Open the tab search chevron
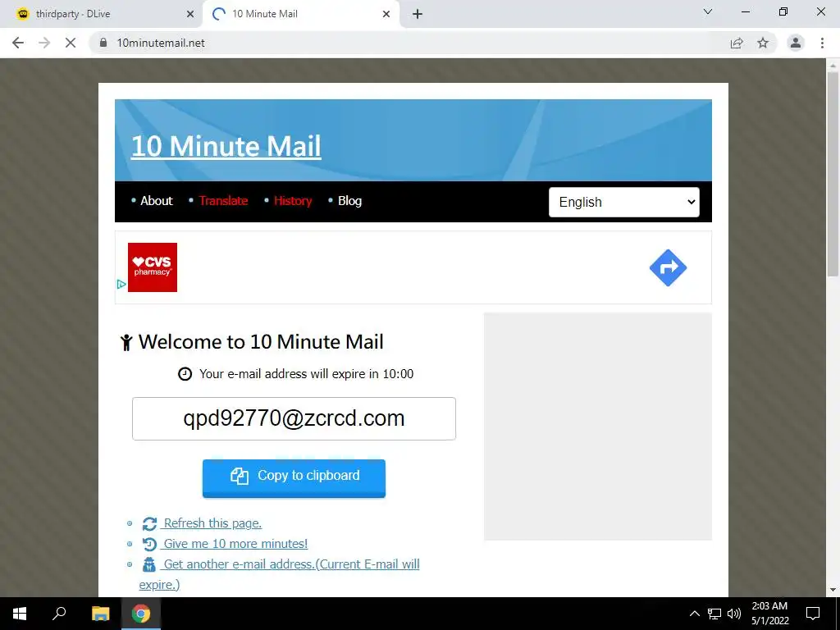 point(708,11)
